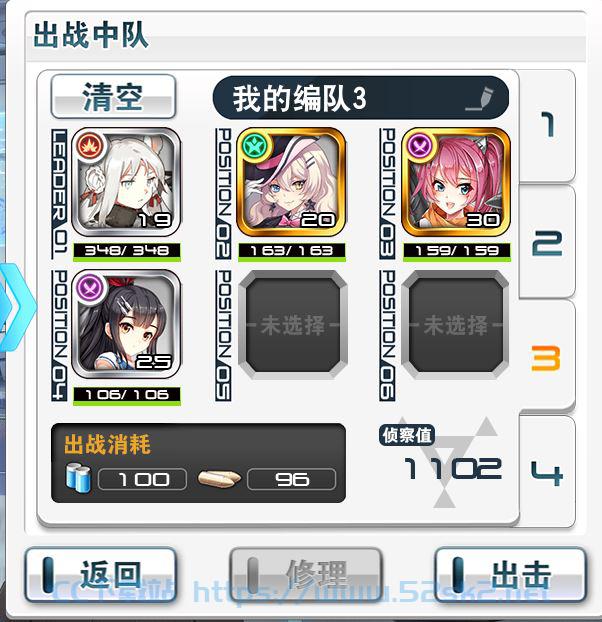
Task: Open the empty position 05 slot
Action: 293,324
